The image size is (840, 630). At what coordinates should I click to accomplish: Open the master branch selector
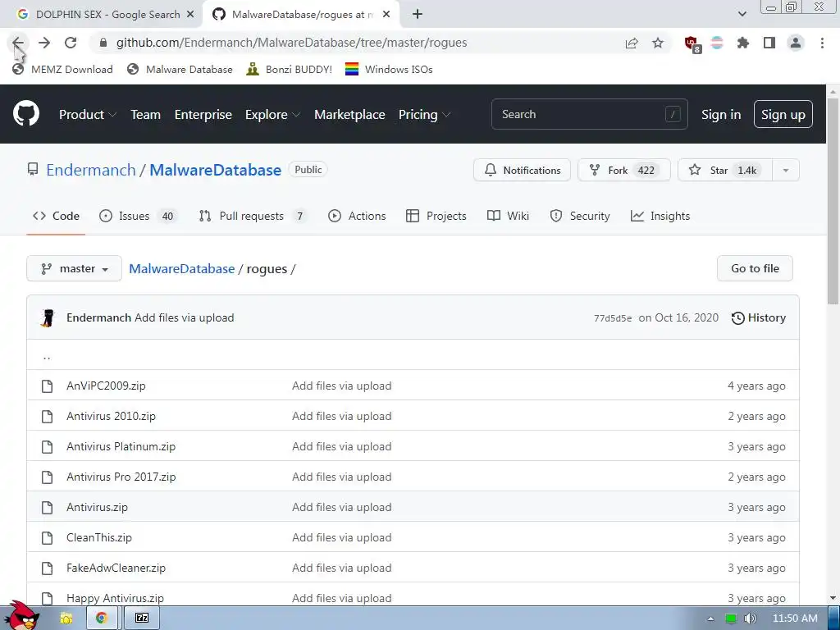click(74, 268)
